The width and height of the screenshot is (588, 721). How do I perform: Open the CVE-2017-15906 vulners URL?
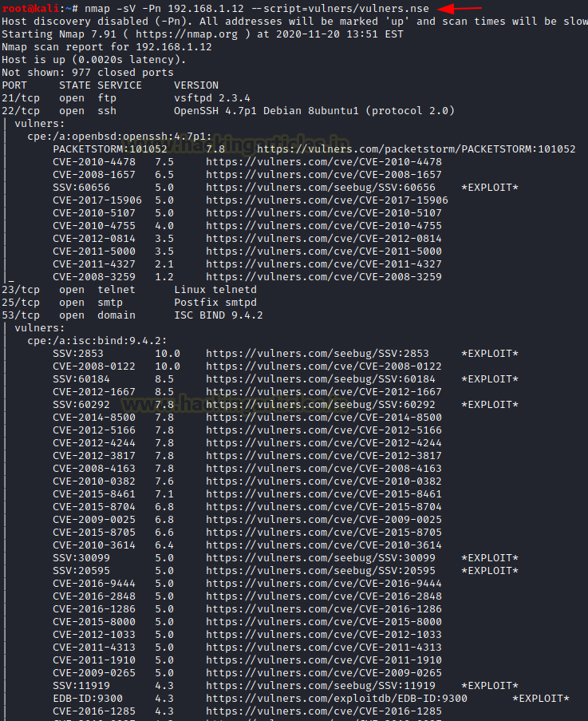click(327, 200)
